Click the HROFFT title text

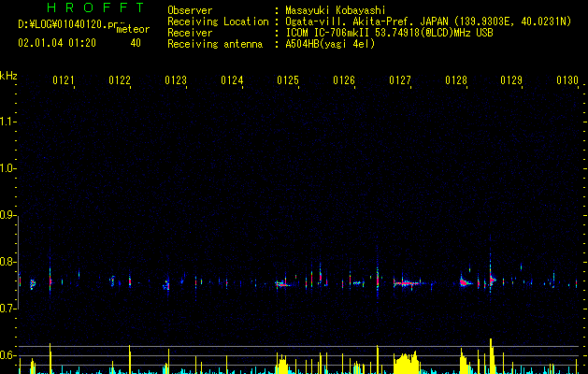coord(95,7)
